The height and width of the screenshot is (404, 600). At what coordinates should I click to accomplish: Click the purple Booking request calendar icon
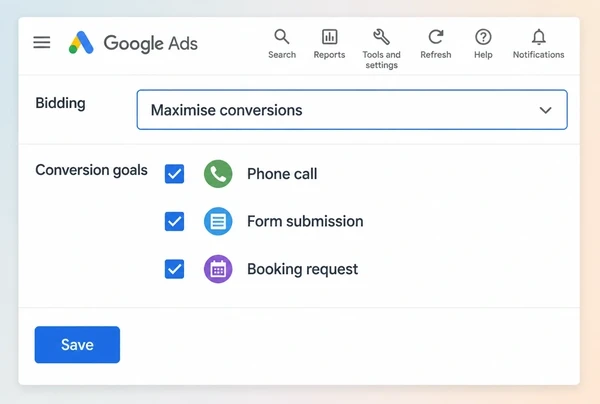[x=218, y=269]
